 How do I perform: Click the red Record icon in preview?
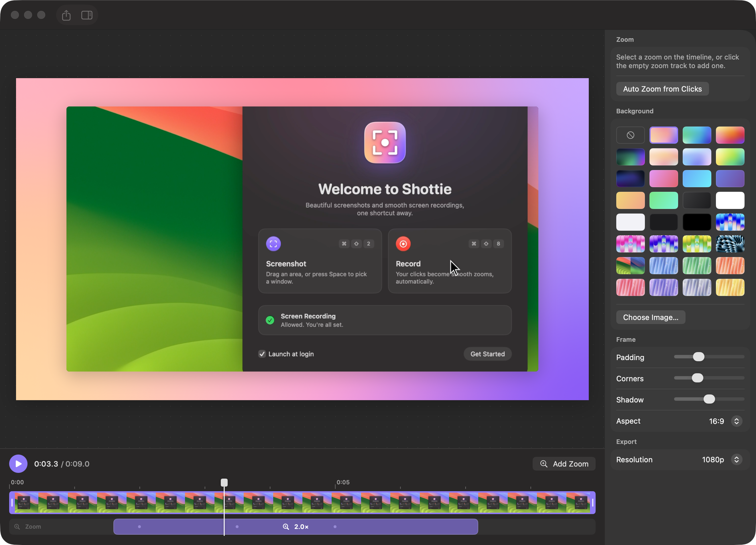403,244
